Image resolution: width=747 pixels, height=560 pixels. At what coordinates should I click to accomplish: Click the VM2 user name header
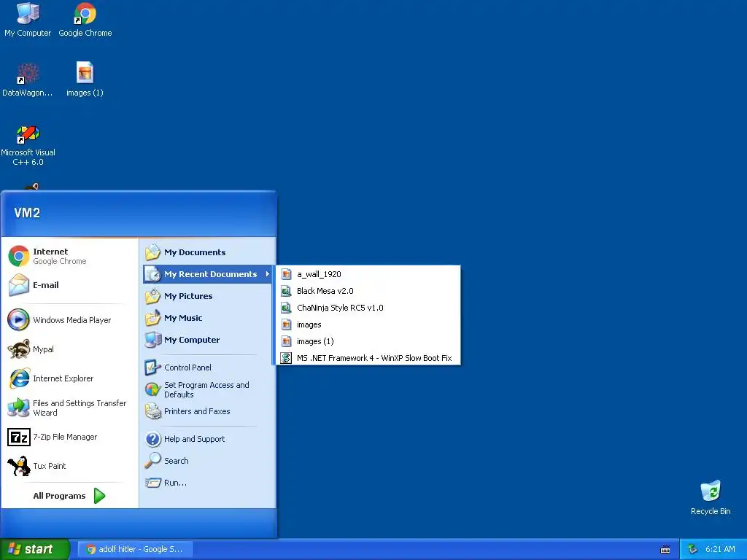27,213
